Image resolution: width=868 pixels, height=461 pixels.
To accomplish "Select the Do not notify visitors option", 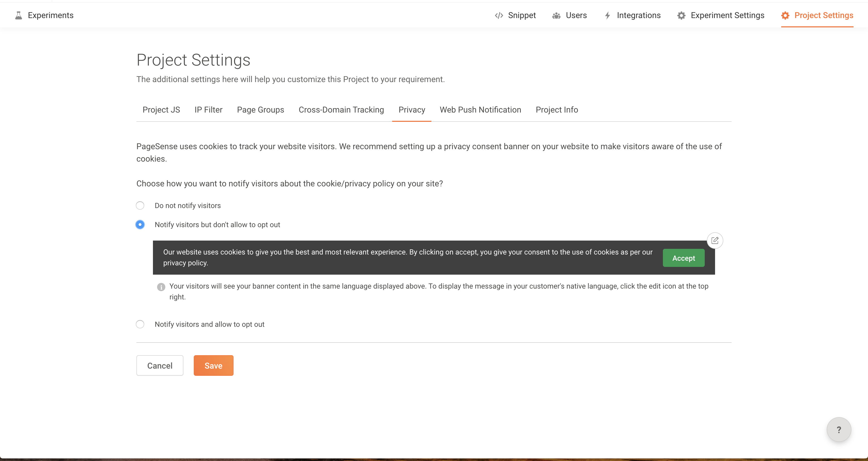I will [140, 205].
